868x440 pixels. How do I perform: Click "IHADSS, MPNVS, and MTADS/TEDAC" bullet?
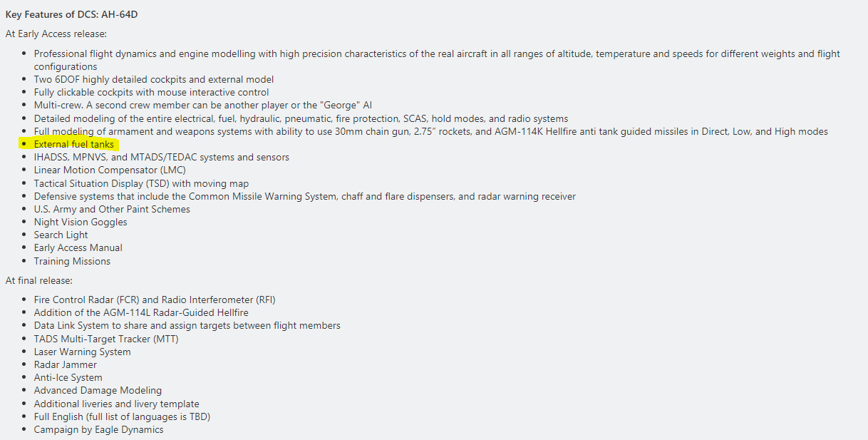coord(162,157)
